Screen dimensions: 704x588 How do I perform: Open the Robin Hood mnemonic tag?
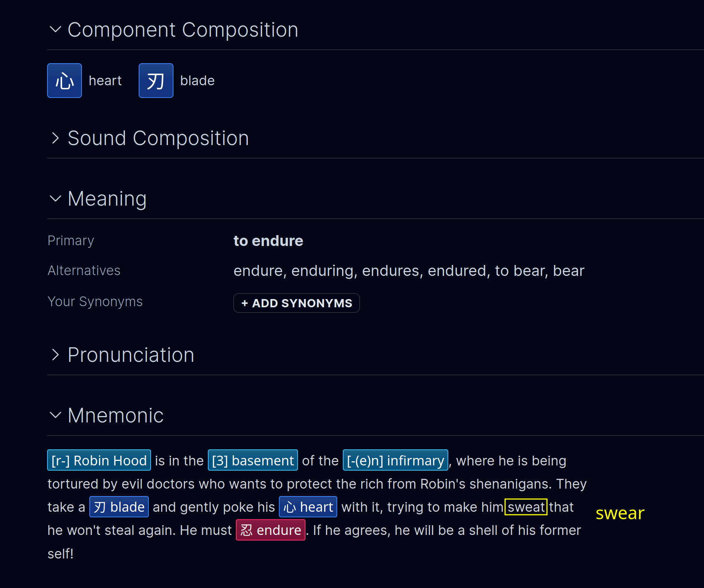coord(99,460)
